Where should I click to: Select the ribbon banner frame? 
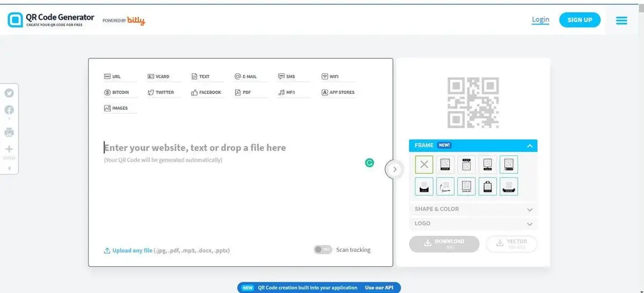pos(509,186)
